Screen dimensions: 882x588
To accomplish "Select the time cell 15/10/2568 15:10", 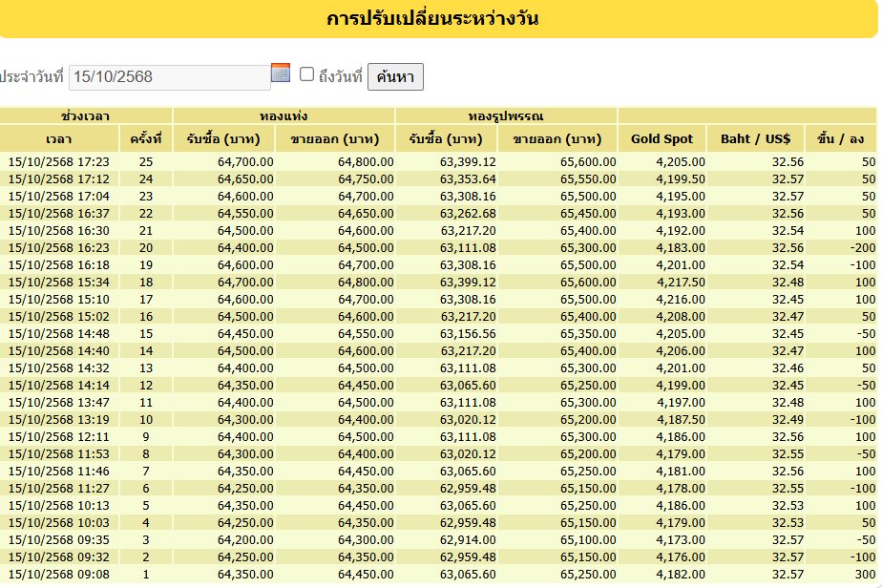I will point(59,300).
